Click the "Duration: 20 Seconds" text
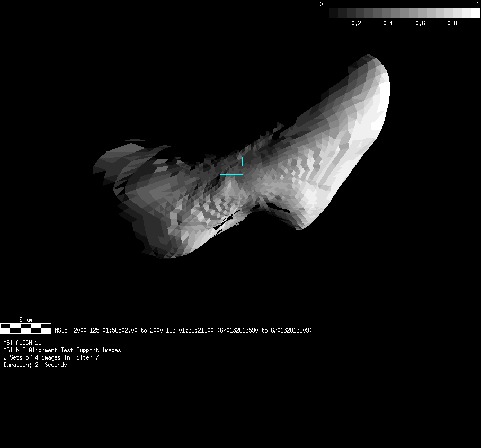481x448 pixels. click(x=35, y=365)
